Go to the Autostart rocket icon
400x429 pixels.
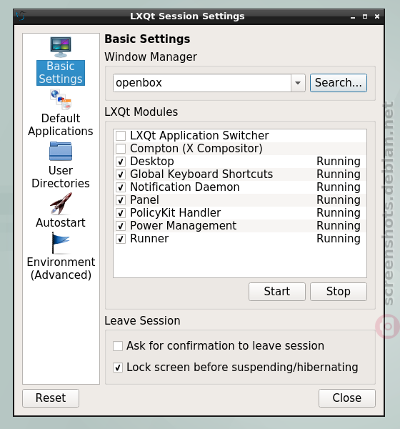[x=60, y=203]
